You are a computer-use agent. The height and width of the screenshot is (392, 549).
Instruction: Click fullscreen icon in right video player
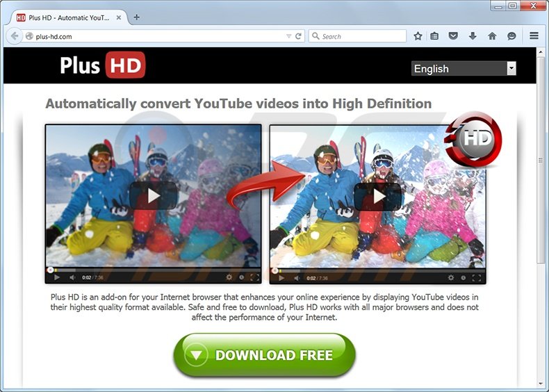click(x=477, y=278)
